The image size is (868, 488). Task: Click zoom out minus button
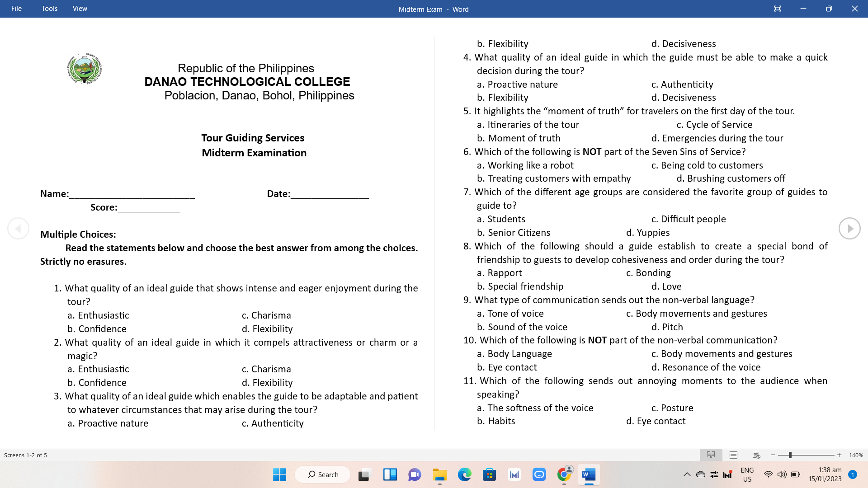tap(773, 455)
